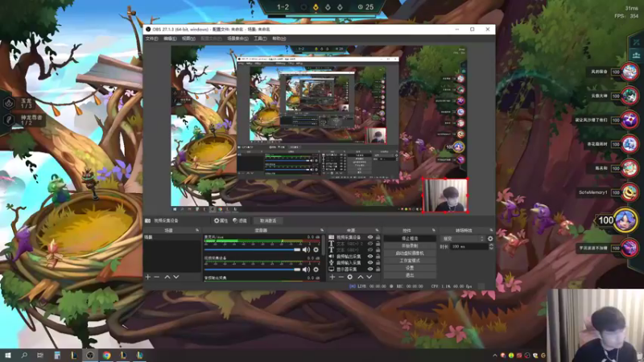The width and height of the screenshot is (644, 362).
Task: Open Windows taskbar search
Action: point(24,355)
